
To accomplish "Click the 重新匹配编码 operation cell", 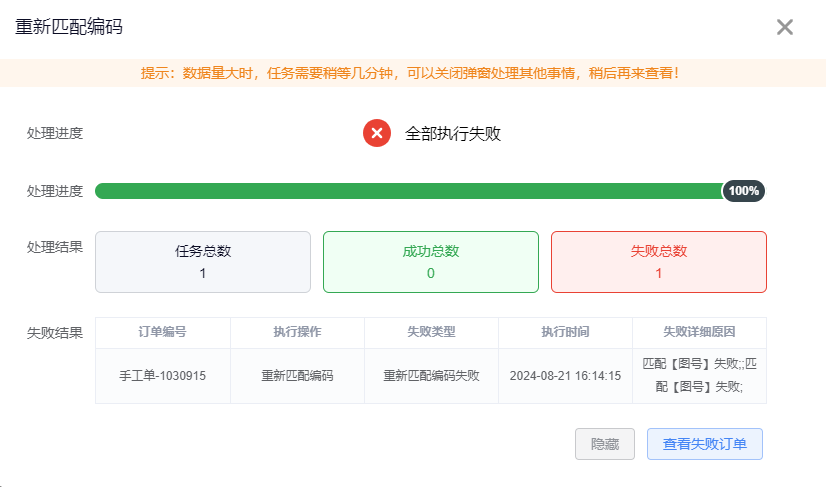I will click(297, 376).
